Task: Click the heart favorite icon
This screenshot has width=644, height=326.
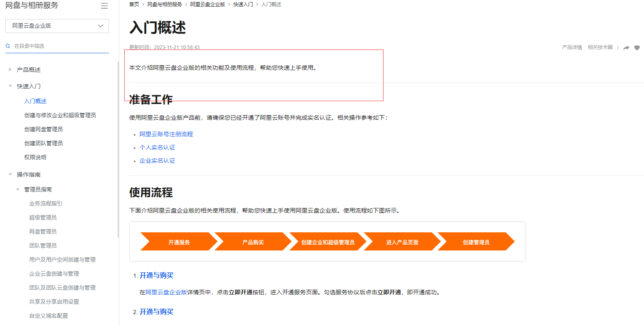Action: [x=637, y=47]
